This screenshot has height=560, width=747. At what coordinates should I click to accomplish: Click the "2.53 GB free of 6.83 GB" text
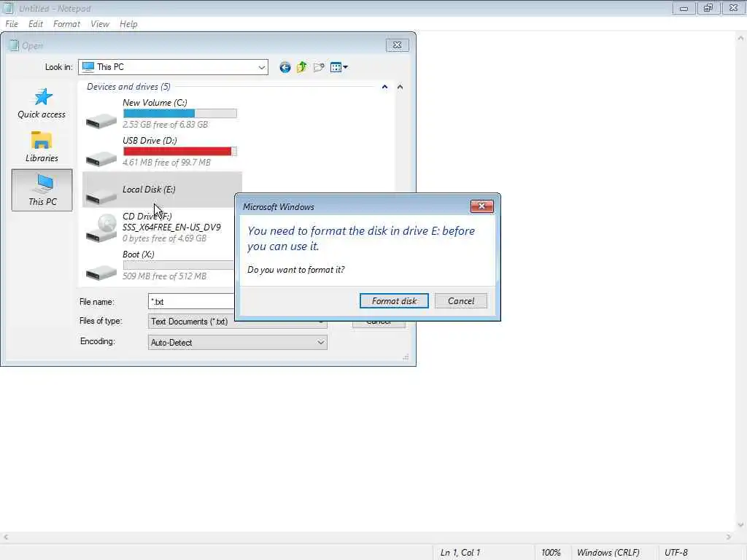pos(165,124)
